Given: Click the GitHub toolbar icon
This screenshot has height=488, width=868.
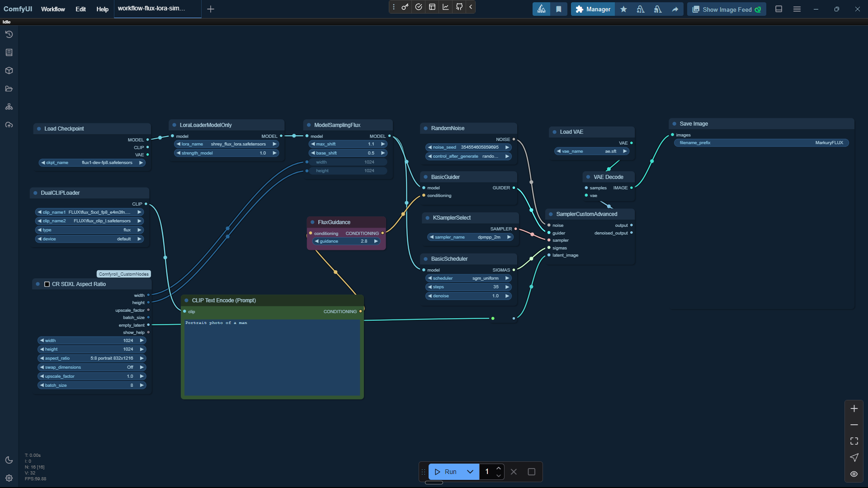Looking at the screenshot, I should pos(459,7).
